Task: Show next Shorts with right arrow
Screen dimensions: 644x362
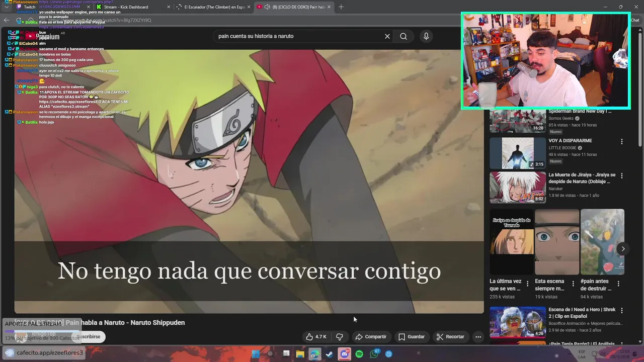Action: coord(623,249)
